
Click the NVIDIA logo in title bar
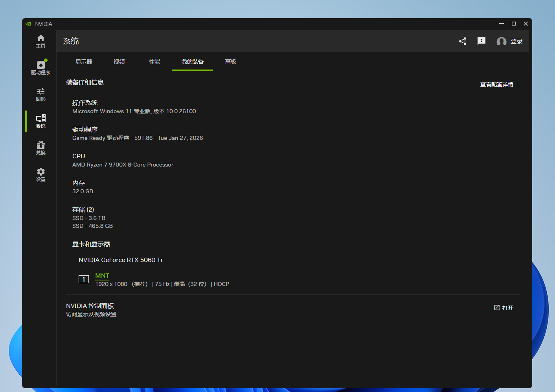(x=28, y=24)
